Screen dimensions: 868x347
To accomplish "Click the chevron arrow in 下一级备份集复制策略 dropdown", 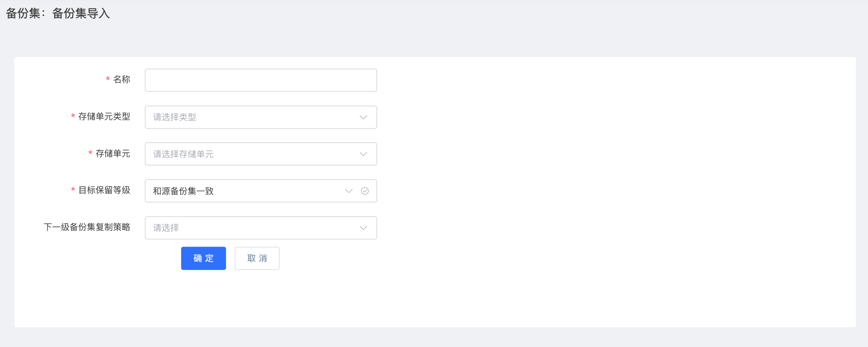I will (363, 228).
